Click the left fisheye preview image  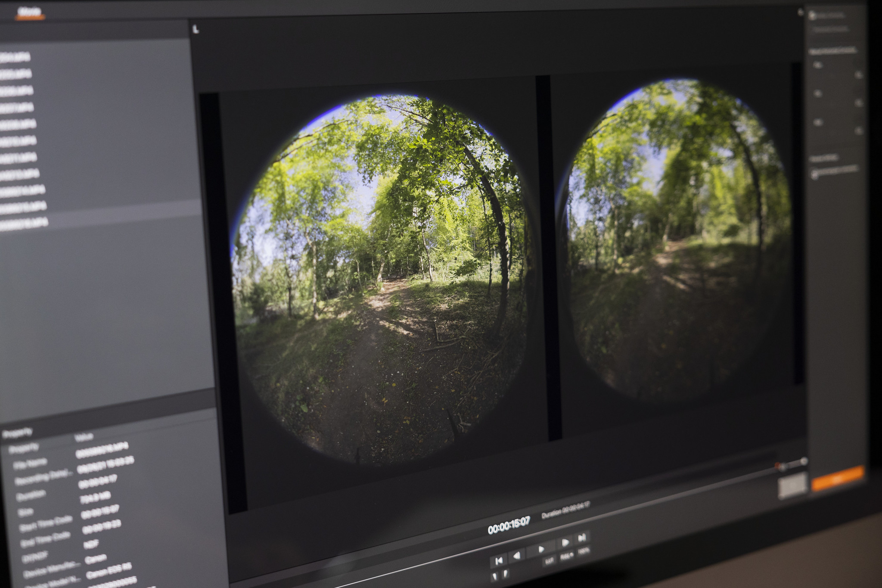tap(381, 280)
